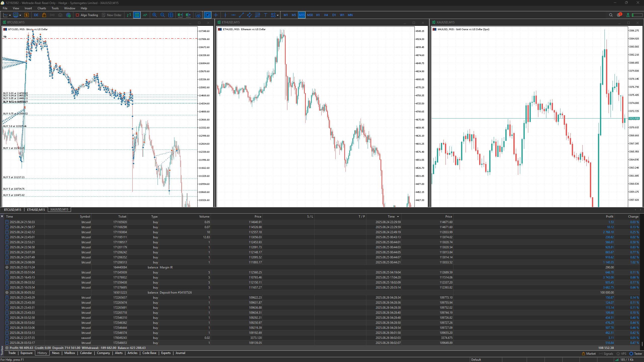
Task: Click the connection status bars indicator
Action: tap(617, 360)
